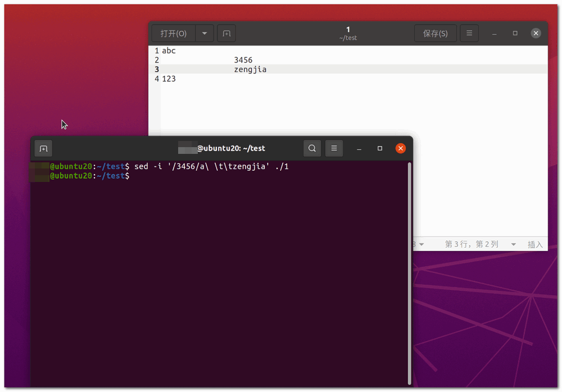Click the 打开(O) open button

coord(174,33)
